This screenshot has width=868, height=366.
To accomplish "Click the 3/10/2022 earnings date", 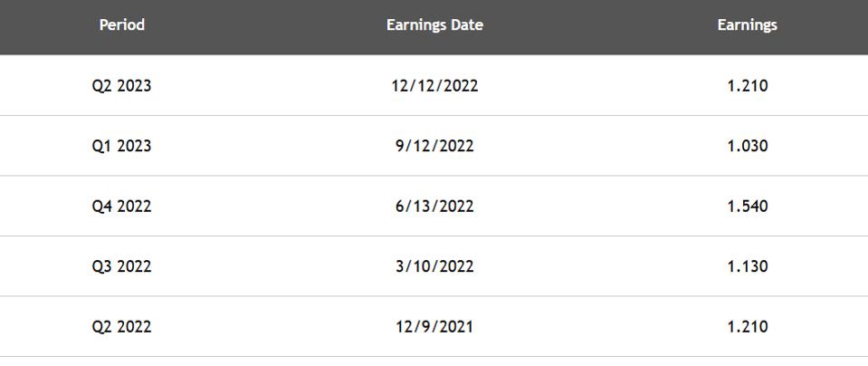I will pos(434,266).
